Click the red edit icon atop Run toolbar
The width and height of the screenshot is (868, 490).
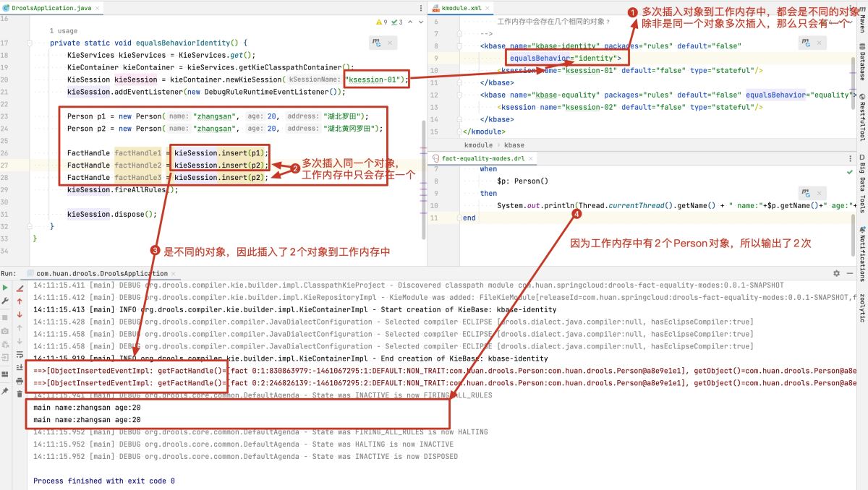[20, 288]
